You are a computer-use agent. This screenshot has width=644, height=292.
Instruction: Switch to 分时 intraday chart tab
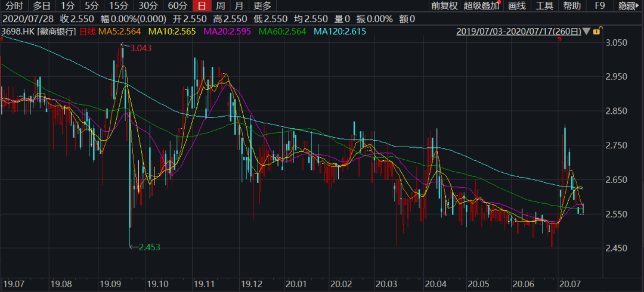[14, 6]
